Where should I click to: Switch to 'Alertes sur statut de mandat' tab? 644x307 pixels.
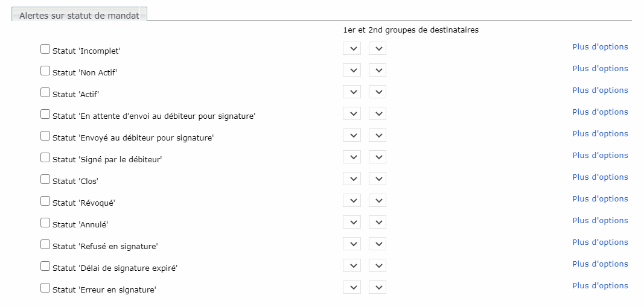pos(79,16)
